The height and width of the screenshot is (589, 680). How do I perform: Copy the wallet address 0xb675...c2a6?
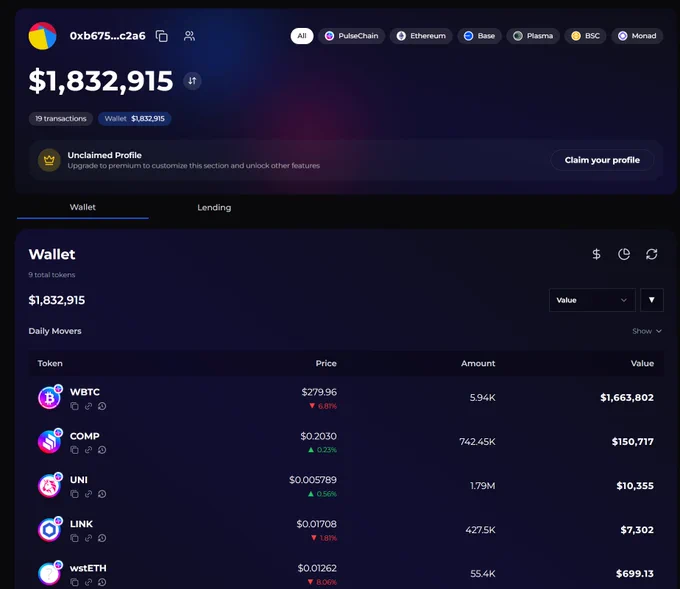[162, 36]
